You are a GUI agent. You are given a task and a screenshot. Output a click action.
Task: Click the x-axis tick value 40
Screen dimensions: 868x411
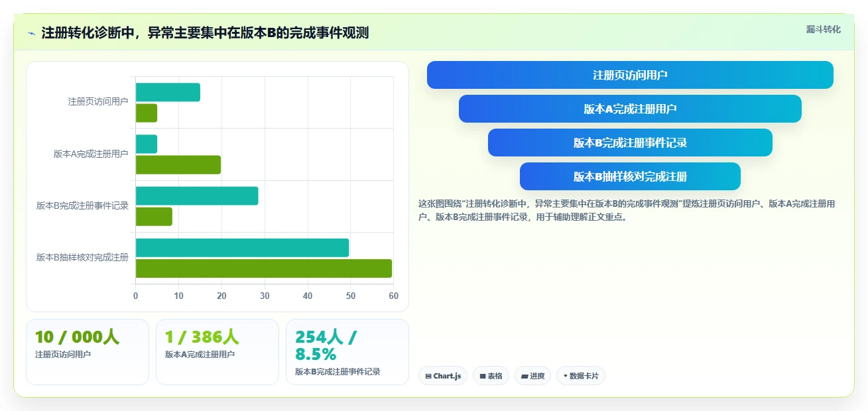(x=308, y=296)
